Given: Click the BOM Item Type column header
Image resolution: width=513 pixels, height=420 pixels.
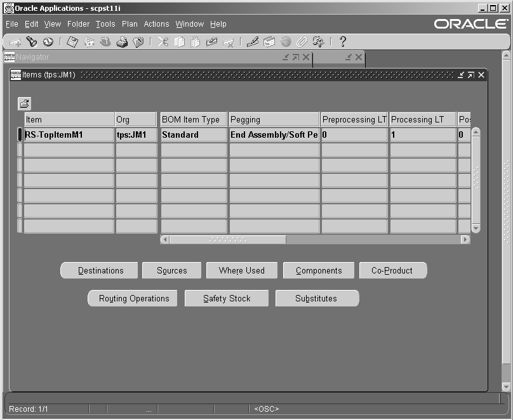Looking at the screenshot, I should pyautogui.click(x=194, y=119).
